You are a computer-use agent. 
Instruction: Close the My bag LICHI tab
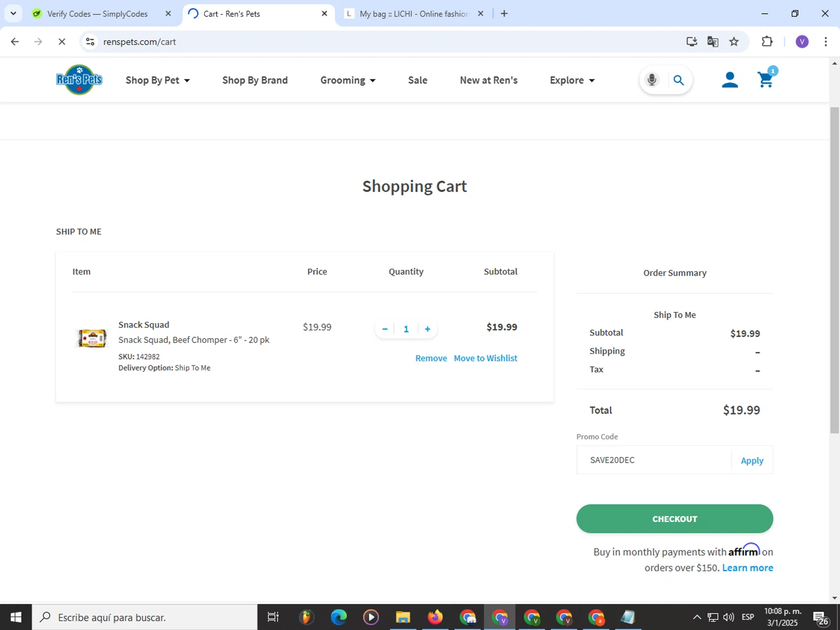[x=480, y=13]
